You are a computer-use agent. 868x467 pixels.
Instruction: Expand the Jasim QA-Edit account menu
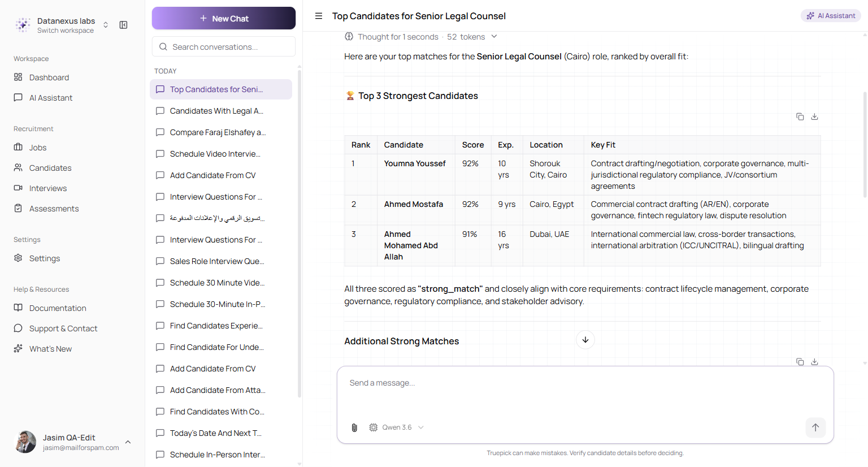pyautogui.click(x=128, y=442)
